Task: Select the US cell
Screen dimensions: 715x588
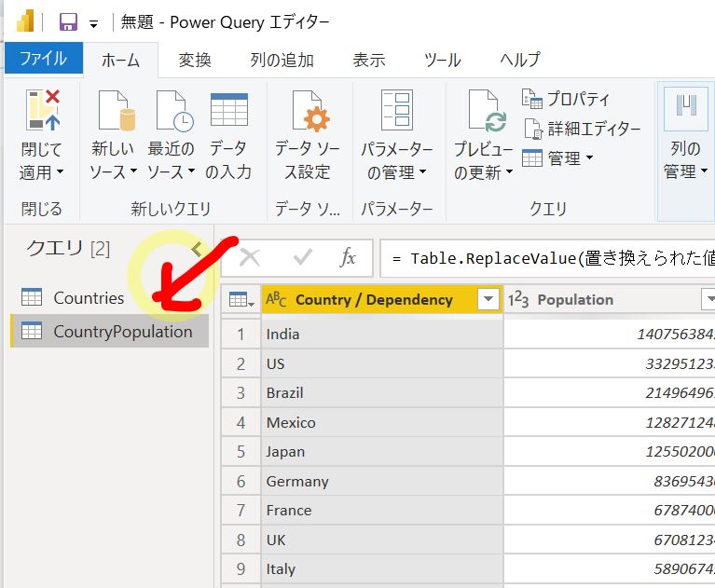Action: pos(382,363)
